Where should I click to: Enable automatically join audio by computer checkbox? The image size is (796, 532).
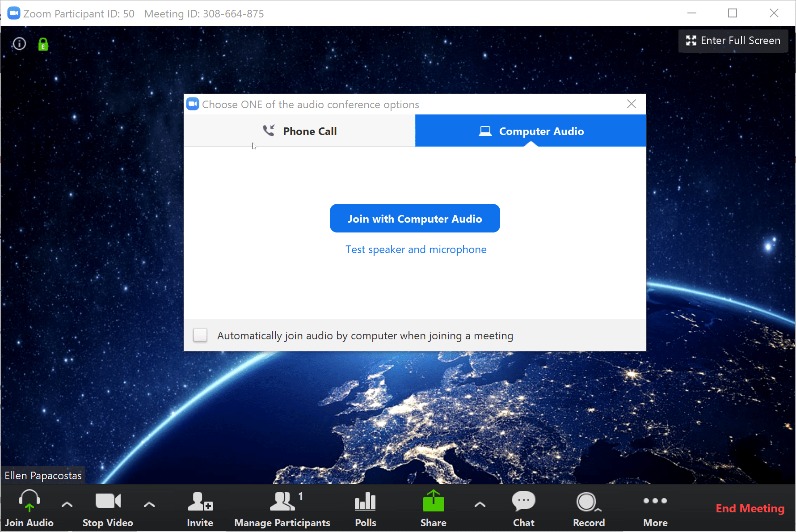pyautogui.click(x=200, y=335)
